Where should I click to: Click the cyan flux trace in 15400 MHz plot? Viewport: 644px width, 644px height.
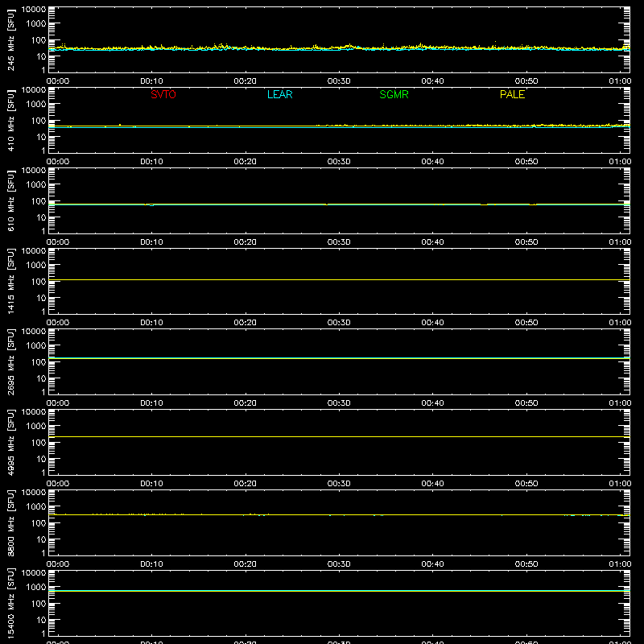(x=339, y=591)
